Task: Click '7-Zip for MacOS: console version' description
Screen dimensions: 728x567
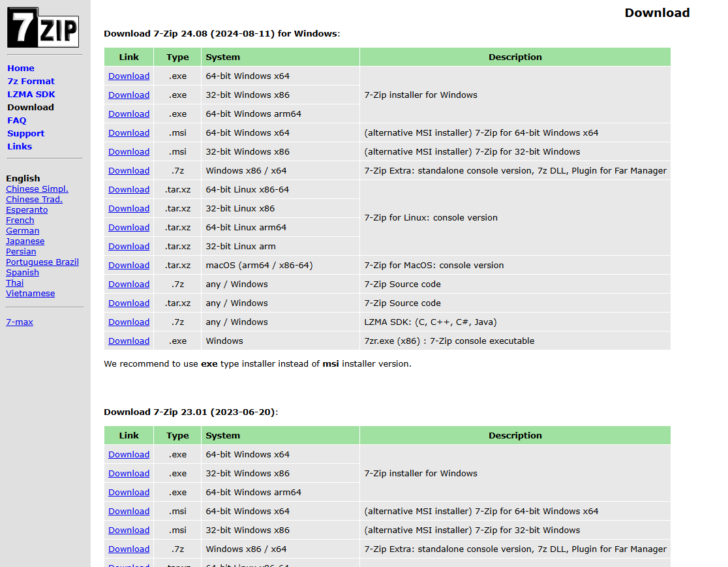Action: (434, 266)
